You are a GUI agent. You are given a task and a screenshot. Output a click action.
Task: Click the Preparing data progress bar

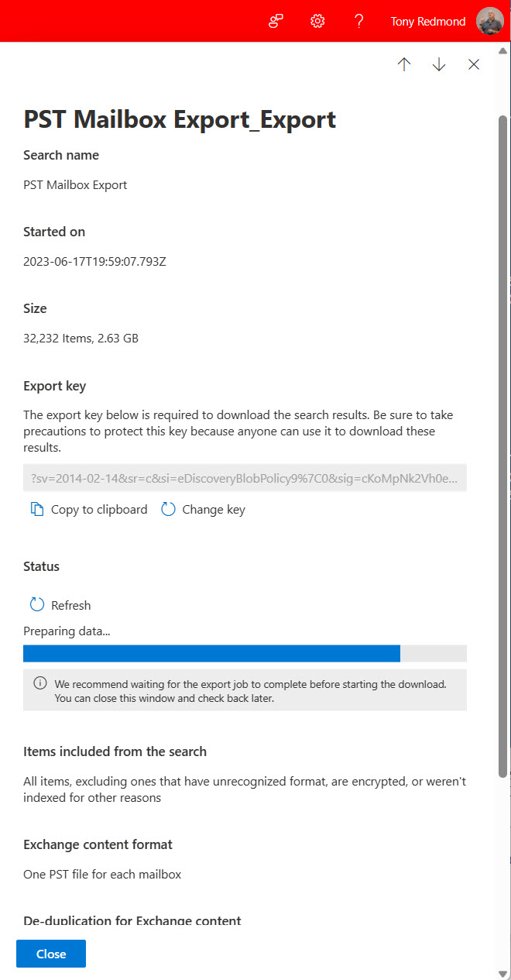coord(245,653)
